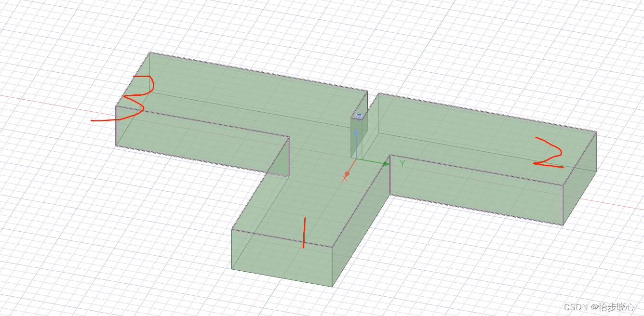Select the front side face of left arm
Screen dimensions: 644x316
(202, 141)
